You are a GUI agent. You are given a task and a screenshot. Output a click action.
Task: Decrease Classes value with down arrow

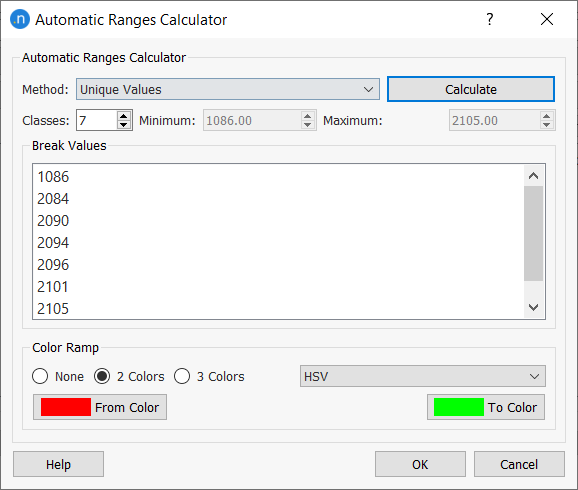click(x=123, y=125)
